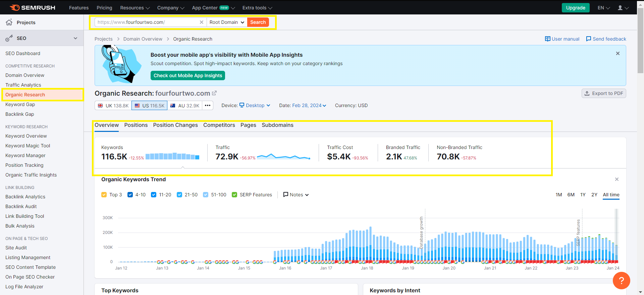Open Projects home icon
Screen dimensions: 644x295
tap(9, 22)
